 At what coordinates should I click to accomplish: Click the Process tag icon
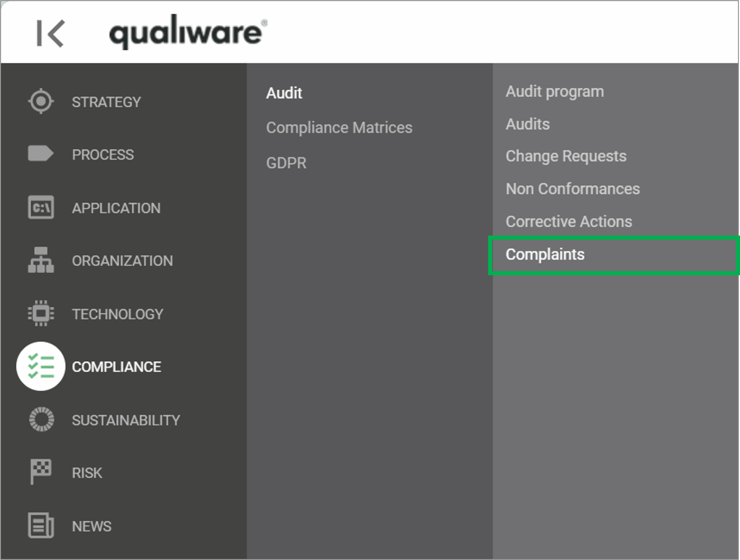40,153
